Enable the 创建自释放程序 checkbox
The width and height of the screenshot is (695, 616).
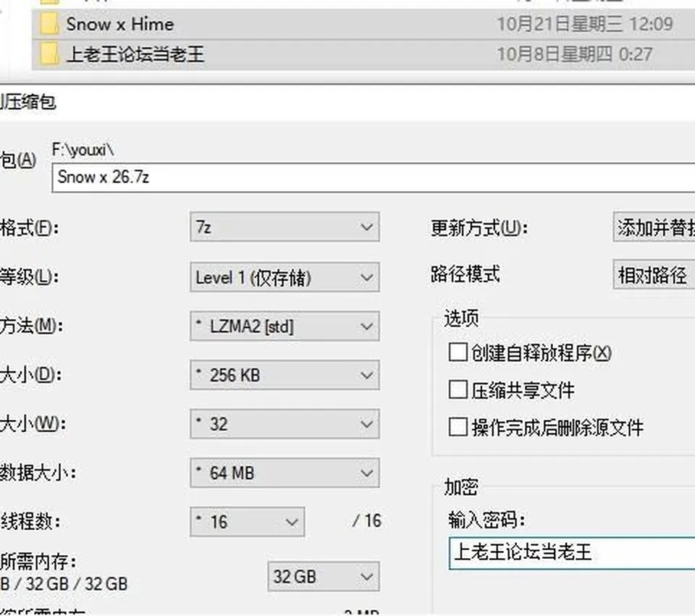coord(458,353)
